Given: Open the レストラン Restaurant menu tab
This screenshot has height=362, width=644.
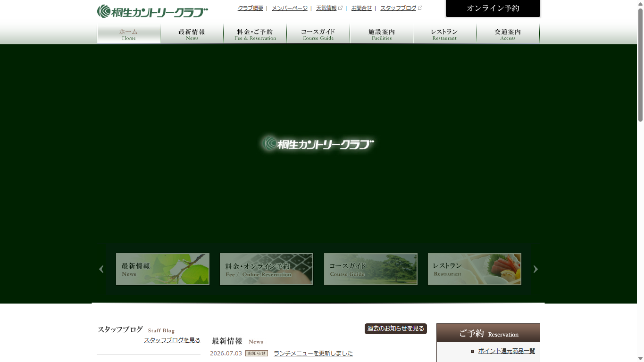Looking at the screenshot, I should tap(444, 34).
